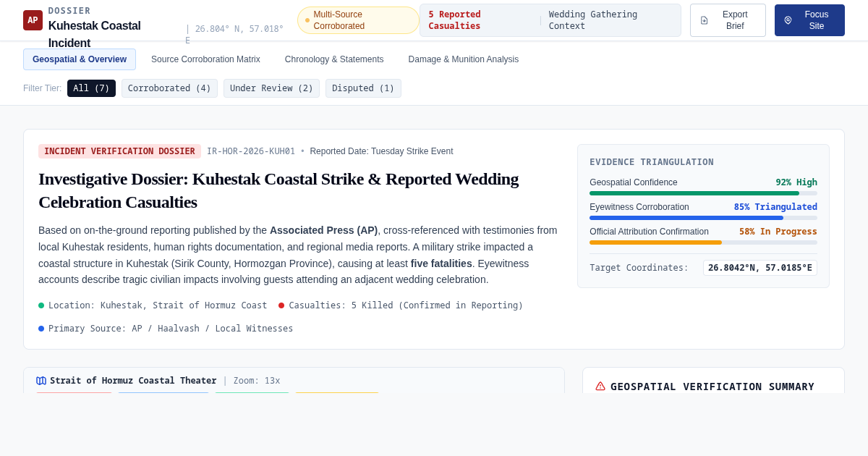The height and width of the screenshot is (456, 868).
Task: Click the Primary Source: AP / Haalvash item
Action: [166, 329]
